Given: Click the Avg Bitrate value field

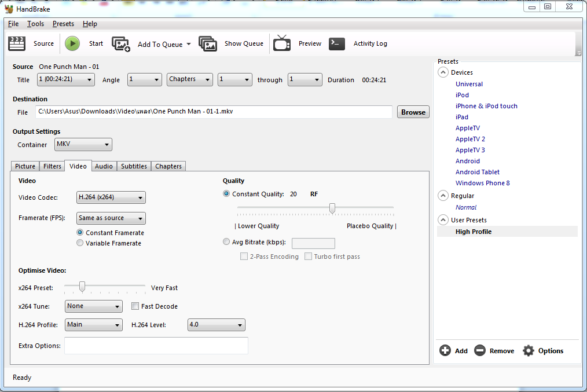Looking at the screenshot, I should [x=313, y=243].
